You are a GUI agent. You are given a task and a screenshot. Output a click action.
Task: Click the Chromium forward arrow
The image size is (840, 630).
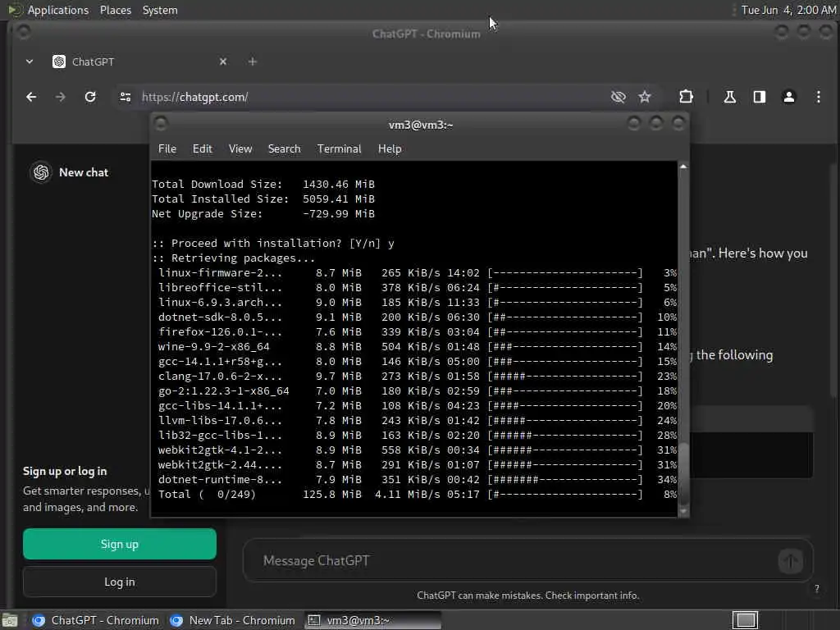[61, 97]
